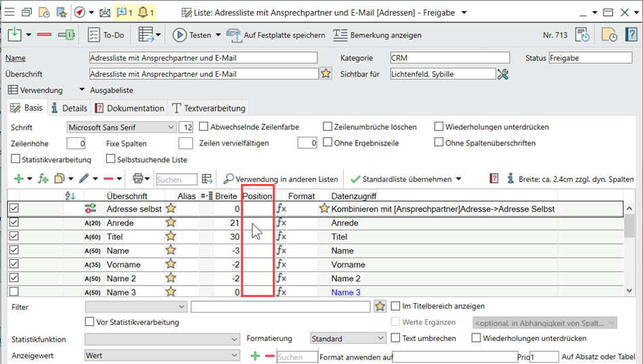Screen dimensions: 643x364
Task: Click Verwendung in anderen Listen
Action: [x=280, y=179]
